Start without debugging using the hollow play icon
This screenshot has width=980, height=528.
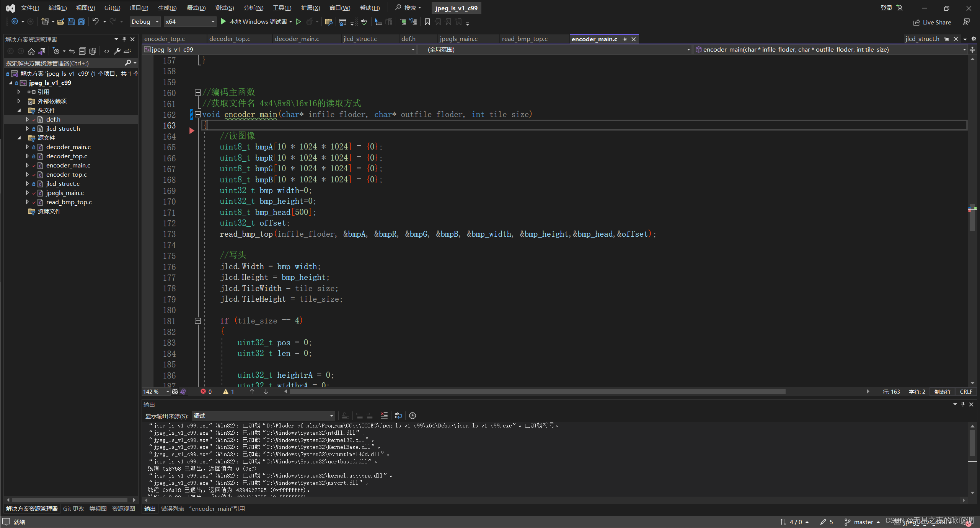click(298, 22)
